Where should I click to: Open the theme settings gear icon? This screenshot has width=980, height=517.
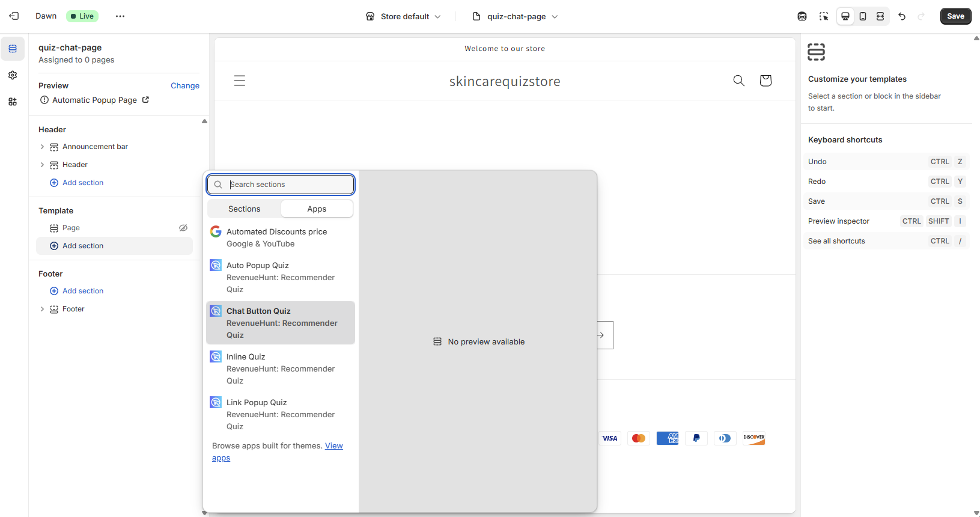click(x=13, y=75)
